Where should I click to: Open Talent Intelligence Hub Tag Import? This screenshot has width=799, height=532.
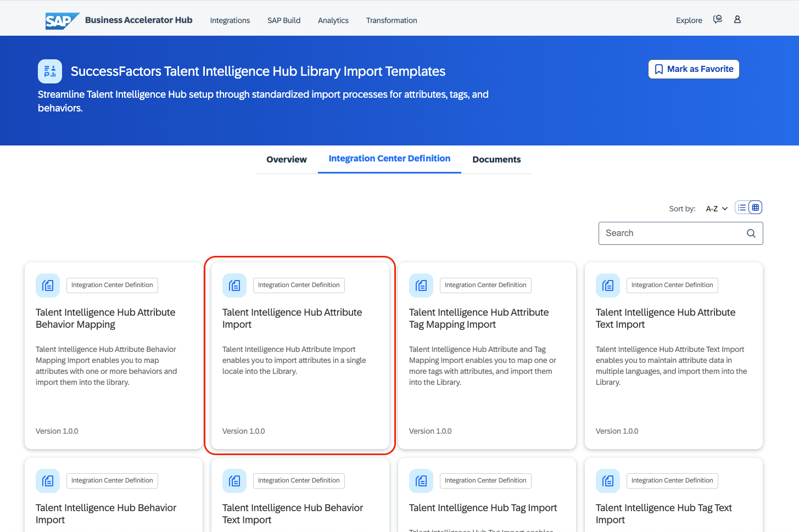(483, 508)
